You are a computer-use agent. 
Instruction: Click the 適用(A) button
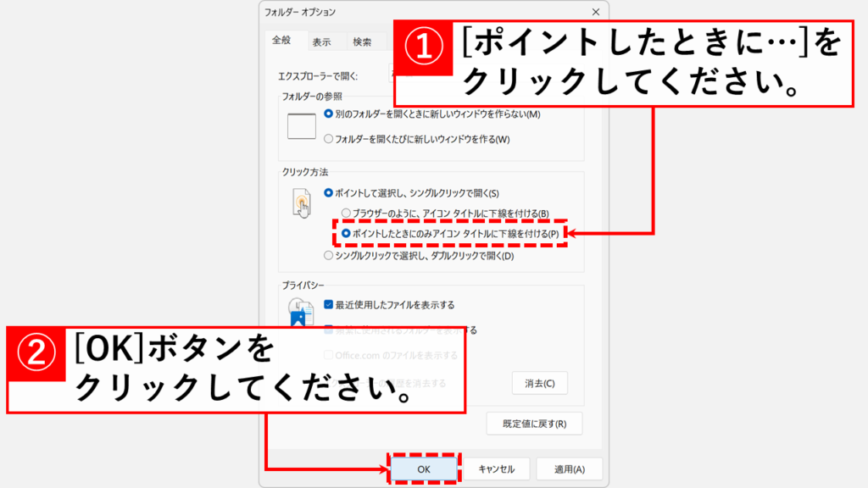(570, 469)
